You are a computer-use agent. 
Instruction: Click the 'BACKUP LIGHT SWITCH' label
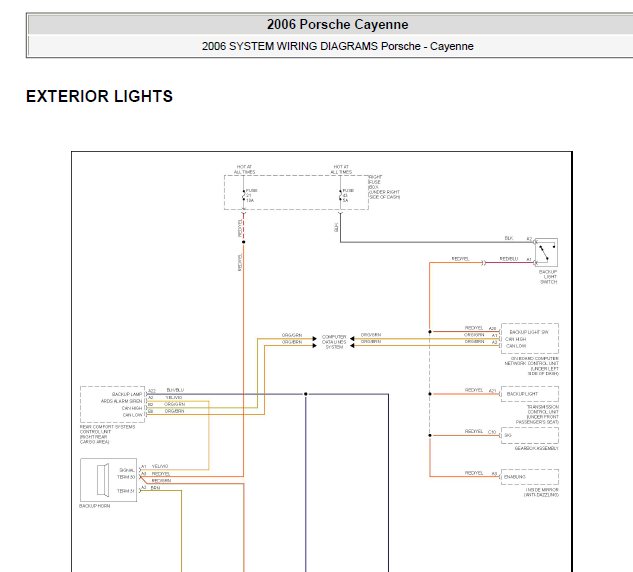pos(548,277)
